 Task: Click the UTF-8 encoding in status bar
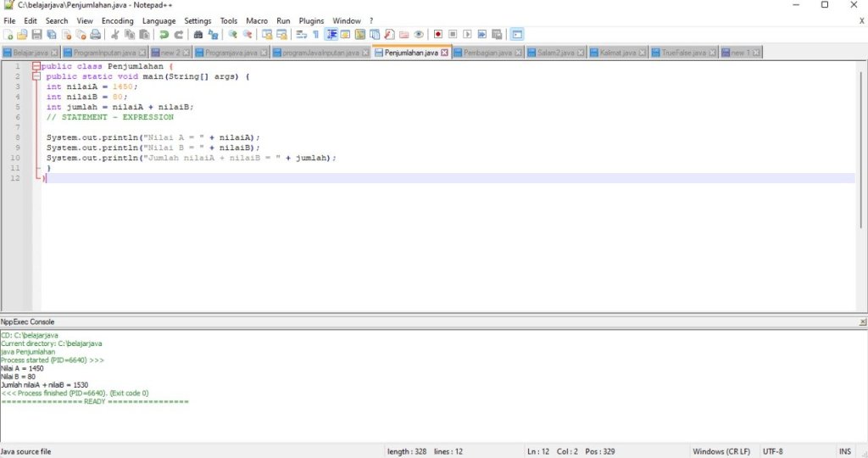pyautogui.click(x=773, y=451)
